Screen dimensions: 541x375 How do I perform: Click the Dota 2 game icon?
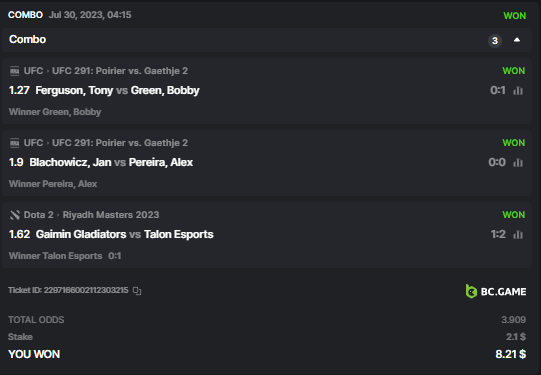tap(15, 215)
